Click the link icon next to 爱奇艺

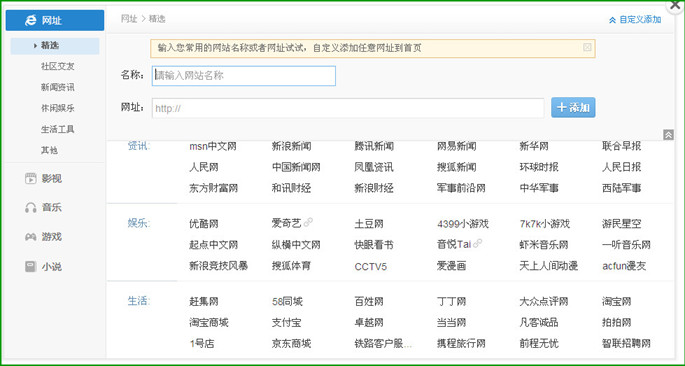308,223
